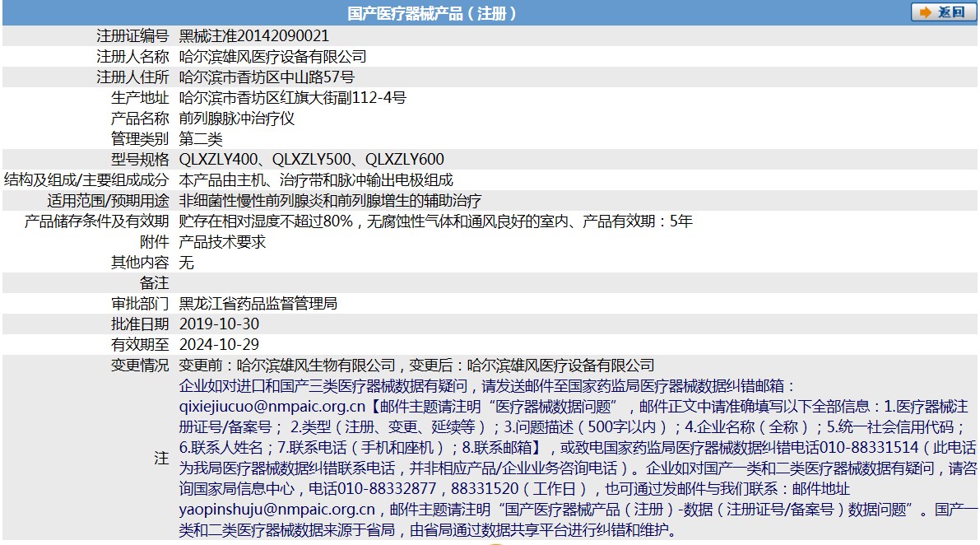
Task: Click the 返回 back button
Action: click(x=943, y=12)
